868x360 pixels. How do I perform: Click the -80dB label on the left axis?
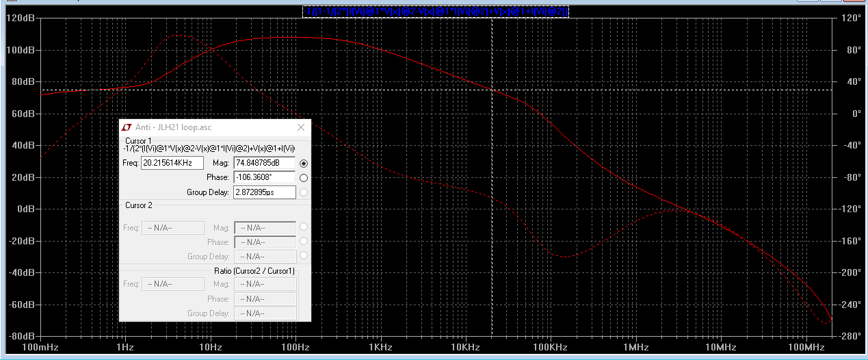tap(21, 337)
